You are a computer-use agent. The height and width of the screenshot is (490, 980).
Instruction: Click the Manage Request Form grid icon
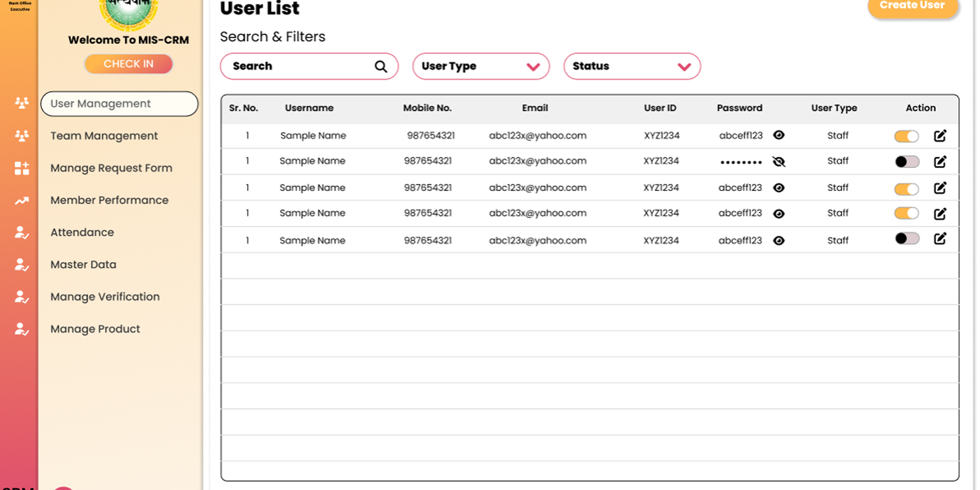[x=22, y=168]
